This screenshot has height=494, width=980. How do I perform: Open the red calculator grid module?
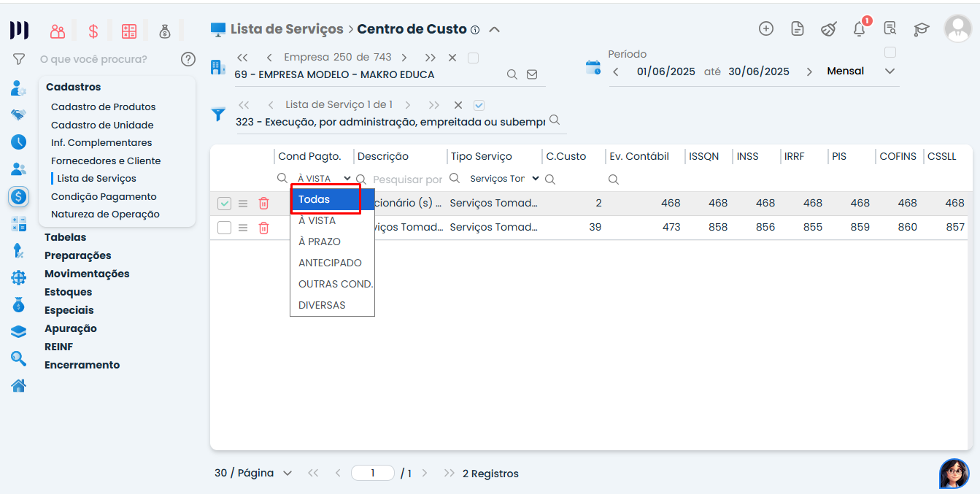point(129,31)
